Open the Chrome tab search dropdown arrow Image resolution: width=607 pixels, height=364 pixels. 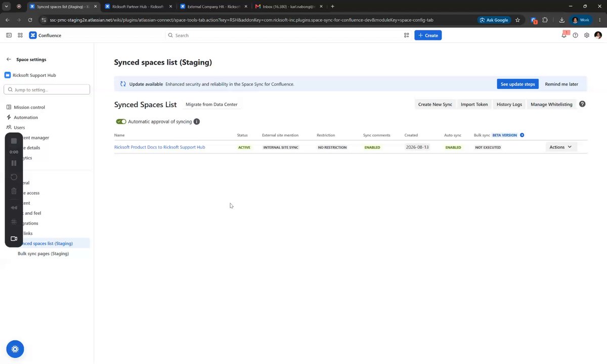pyautogui.click(x=7, y=6)
